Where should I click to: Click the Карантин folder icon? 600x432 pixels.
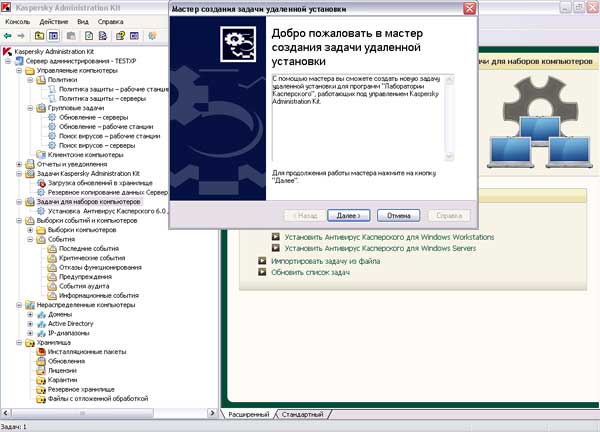click(x=41, y=380)
